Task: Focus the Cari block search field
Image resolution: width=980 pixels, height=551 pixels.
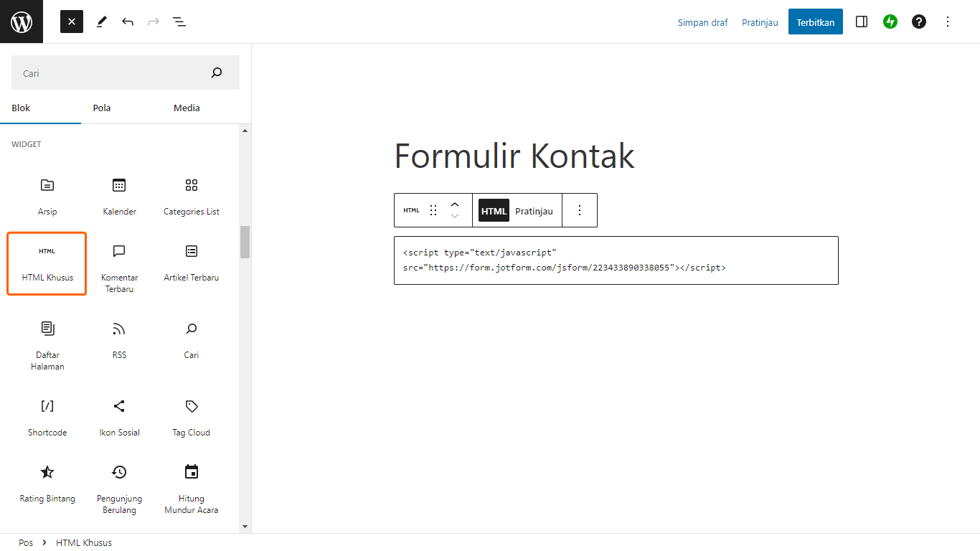Action: [x=126, y=72]
